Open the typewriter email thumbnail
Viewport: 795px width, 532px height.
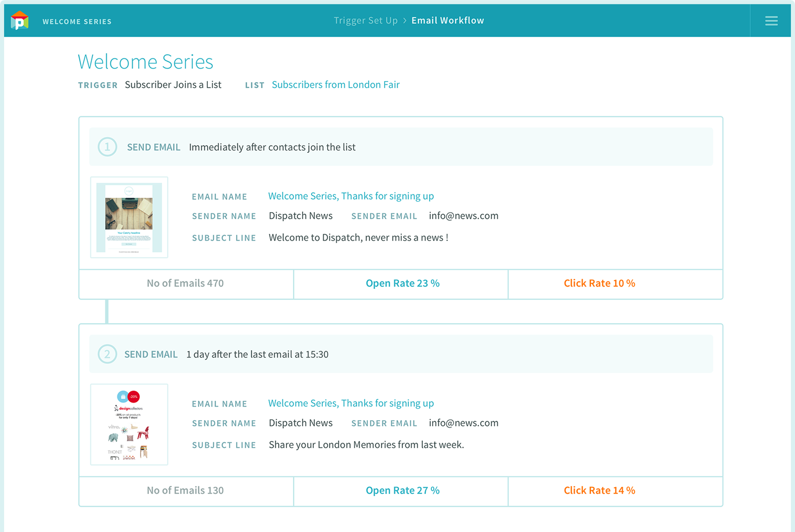[x=129, y=217]
